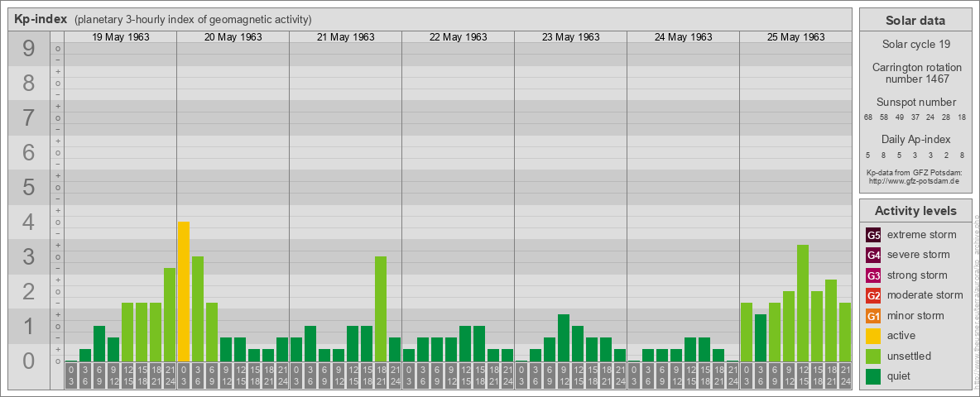The width and height of the screenshot is (980, 397).
Task: Click the Kp-data from GFZ Potsdam text
Action: point(914,172)
